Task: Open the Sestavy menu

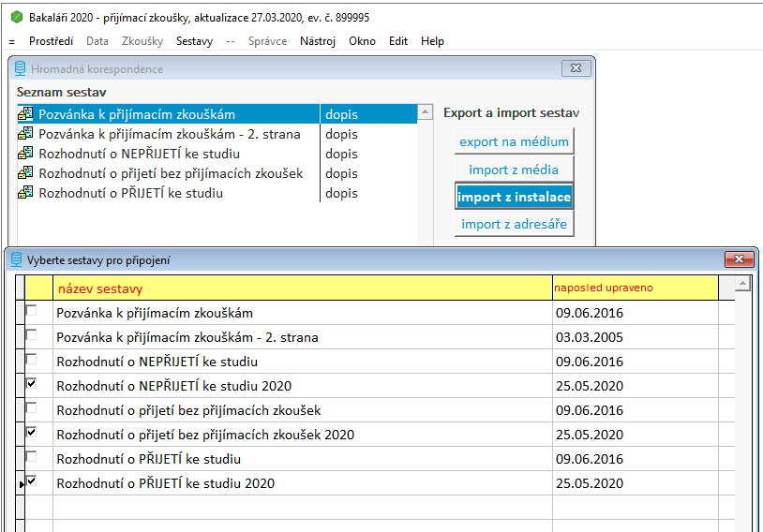Action: coord(194,41)
